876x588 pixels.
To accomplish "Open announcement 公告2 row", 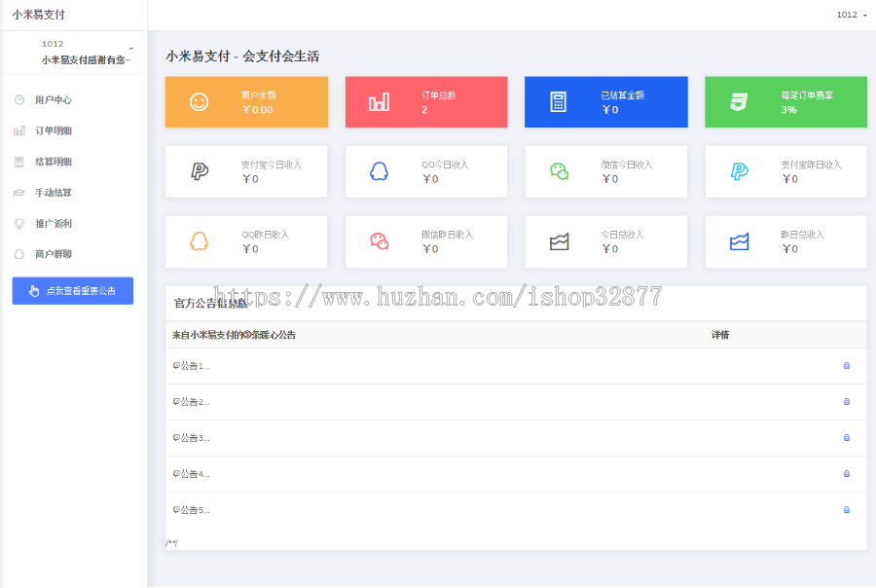I will [x=516, y=402].
